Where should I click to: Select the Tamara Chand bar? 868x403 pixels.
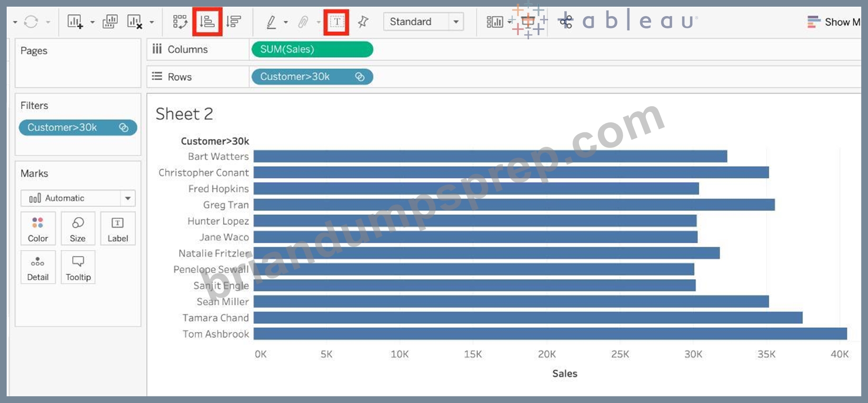click(528, 318)
